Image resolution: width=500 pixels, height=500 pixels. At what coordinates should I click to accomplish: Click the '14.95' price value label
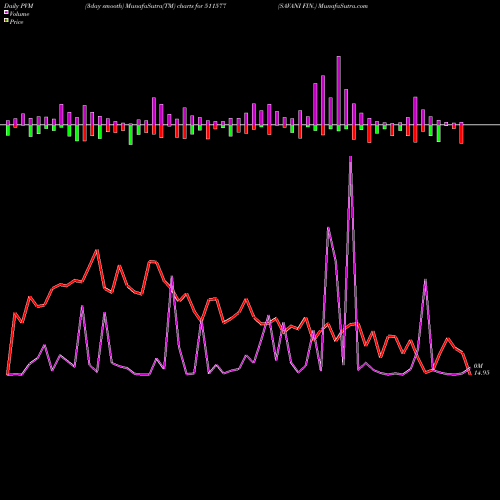point(482,373)
